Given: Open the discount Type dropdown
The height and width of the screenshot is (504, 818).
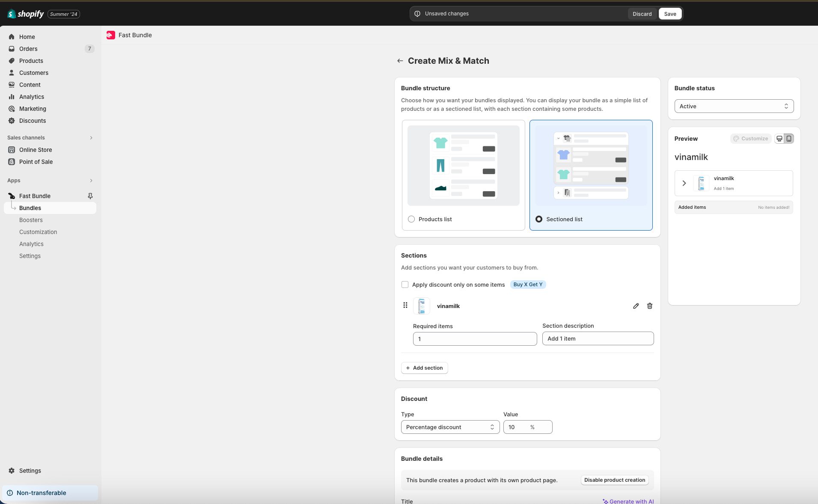Looking at the screenshot, I should click(450, 427).
